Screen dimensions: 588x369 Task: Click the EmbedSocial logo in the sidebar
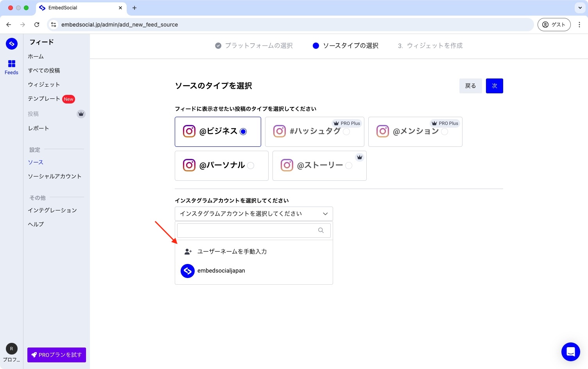tap(12, 44)
